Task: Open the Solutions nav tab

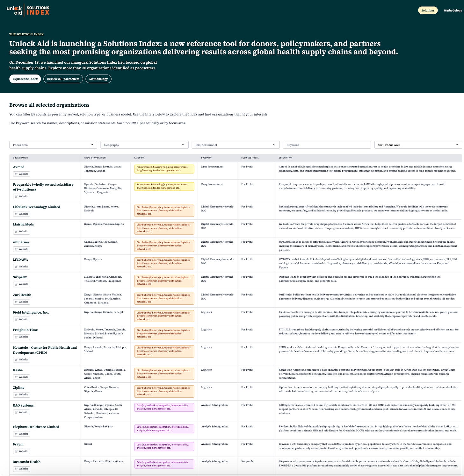Action: [x=428, y=11]
